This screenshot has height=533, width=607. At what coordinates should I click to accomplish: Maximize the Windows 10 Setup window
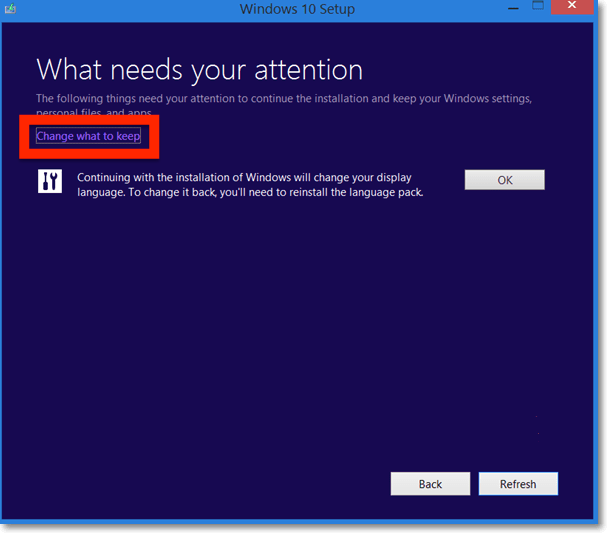[538, 6]
